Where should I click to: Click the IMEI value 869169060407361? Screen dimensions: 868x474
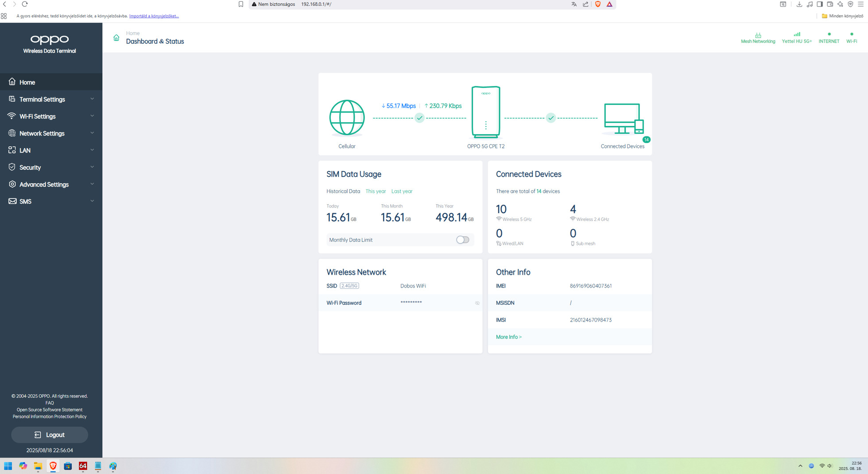point(591,286)
